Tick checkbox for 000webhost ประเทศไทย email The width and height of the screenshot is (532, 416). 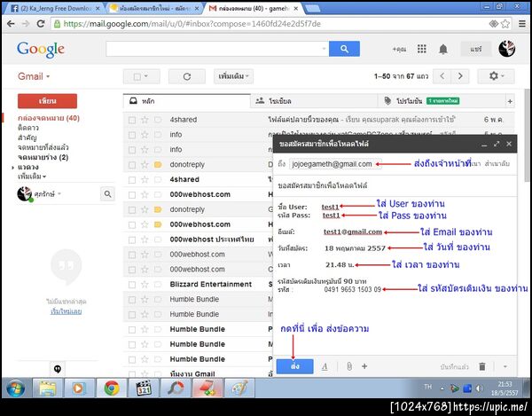[x=132, y=239]
